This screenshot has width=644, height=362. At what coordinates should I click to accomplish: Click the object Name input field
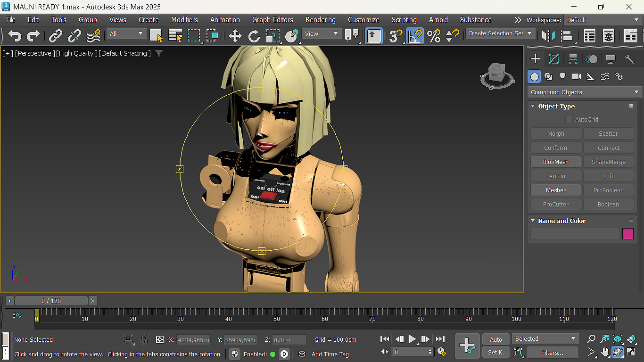(x=575, y=234)
